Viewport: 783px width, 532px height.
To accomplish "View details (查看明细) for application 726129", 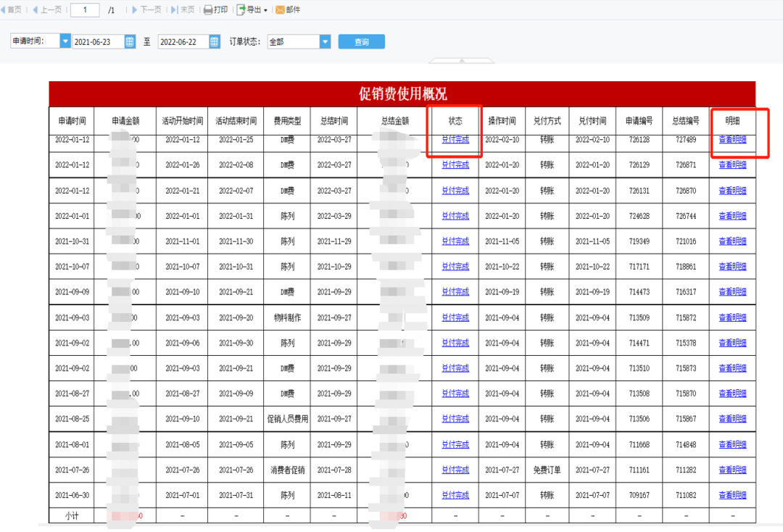I will coord(732,165).
